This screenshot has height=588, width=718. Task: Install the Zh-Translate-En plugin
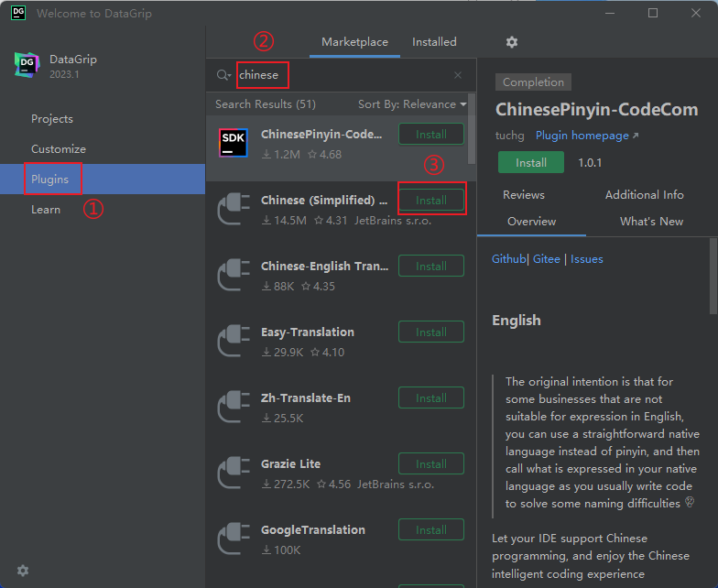coord(430,397)
